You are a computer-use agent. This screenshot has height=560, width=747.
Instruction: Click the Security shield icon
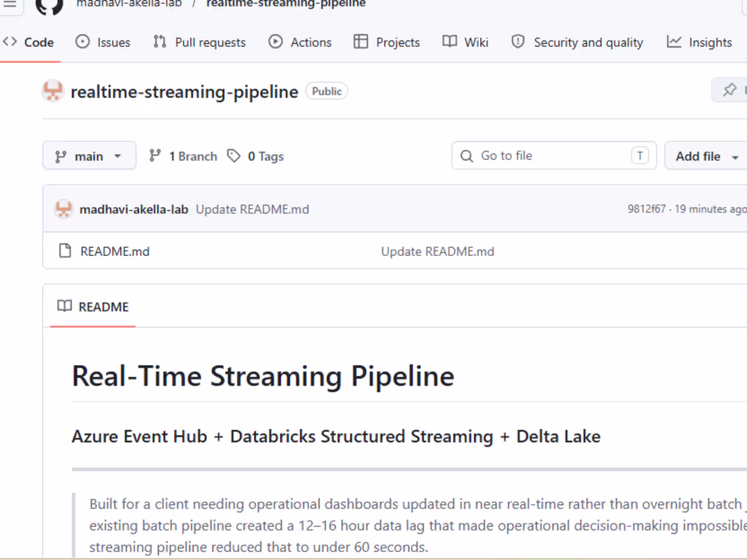pyautogui.click(x=518, y=42)
